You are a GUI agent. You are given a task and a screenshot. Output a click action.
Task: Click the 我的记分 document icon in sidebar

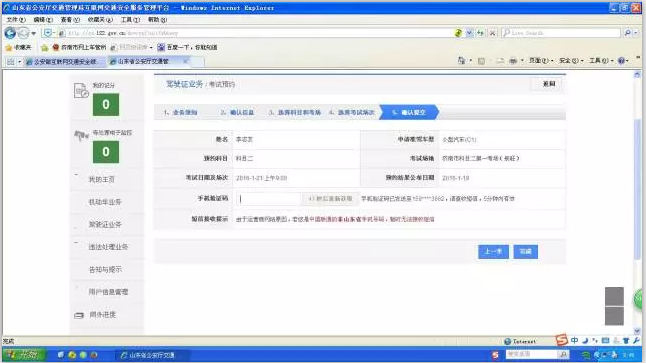[81, 91]
